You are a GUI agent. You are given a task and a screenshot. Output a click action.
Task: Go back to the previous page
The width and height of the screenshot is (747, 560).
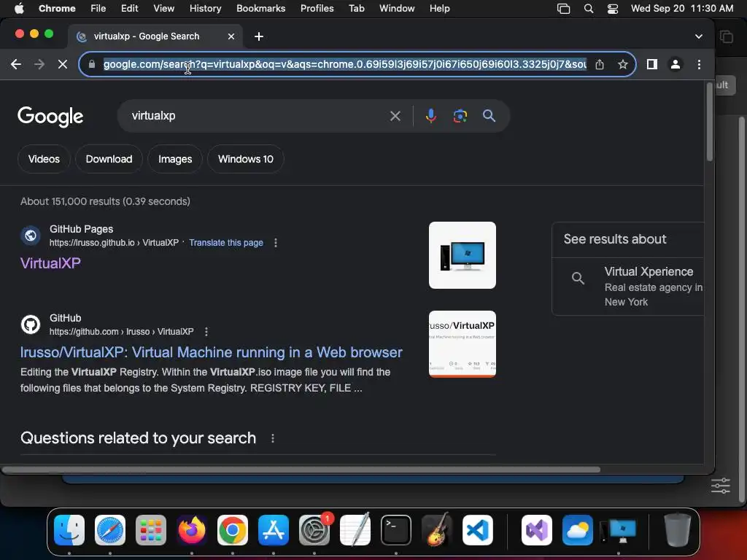coord(16,64)
